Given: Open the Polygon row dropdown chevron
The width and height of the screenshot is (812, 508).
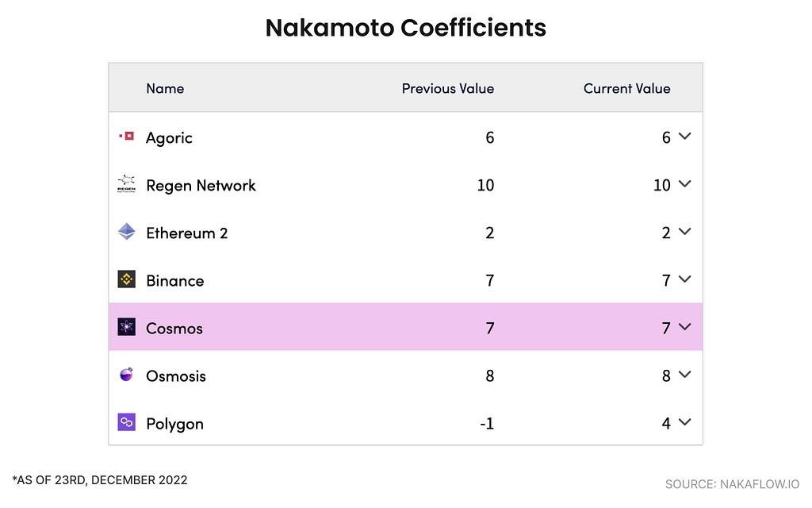Looking at the screenshot, I should click(x=684, y=422).
